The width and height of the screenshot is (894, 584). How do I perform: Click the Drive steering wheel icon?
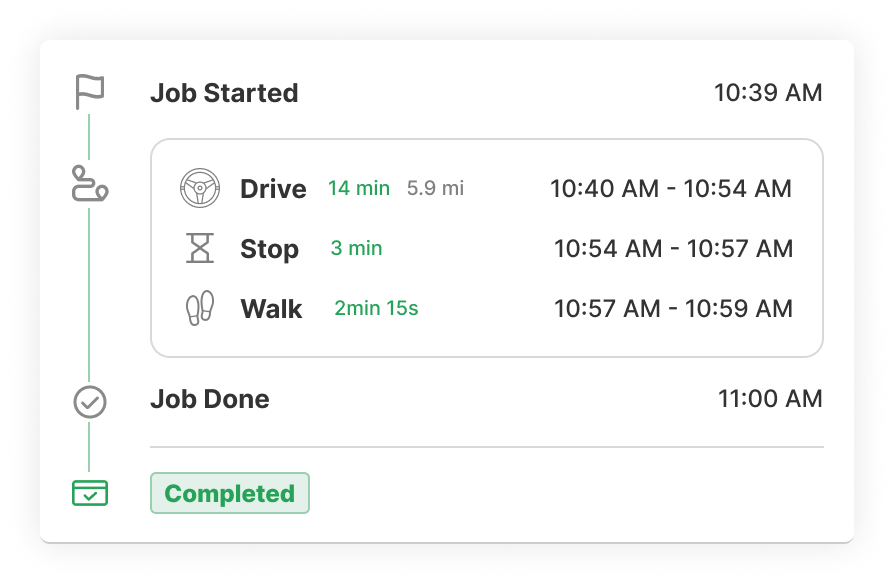click(x=200, y=188)
